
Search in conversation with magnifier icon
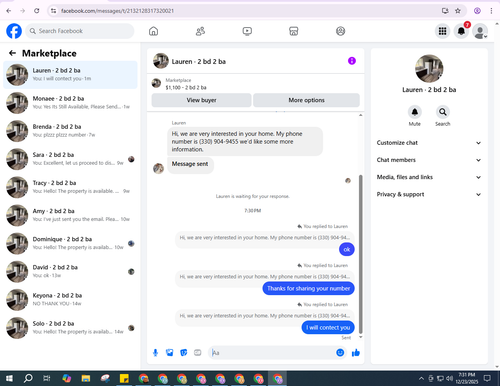pyautogui.click(x=443, y=112)
